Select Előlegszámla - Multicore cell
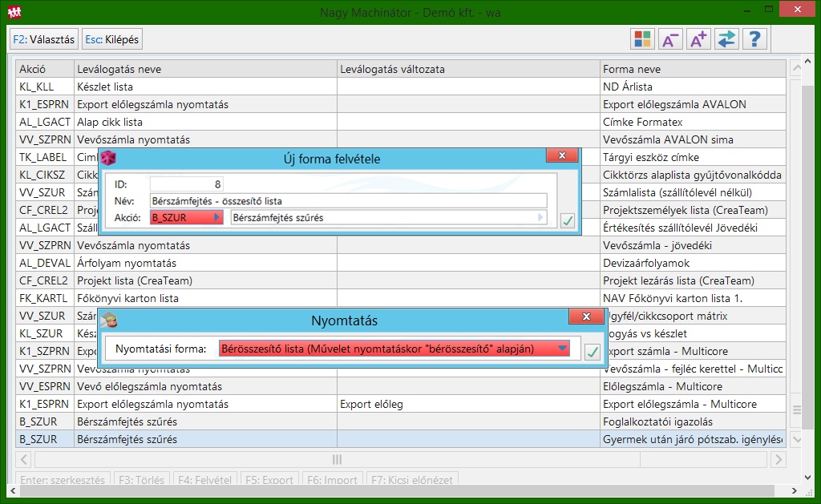 coord(693,386)
